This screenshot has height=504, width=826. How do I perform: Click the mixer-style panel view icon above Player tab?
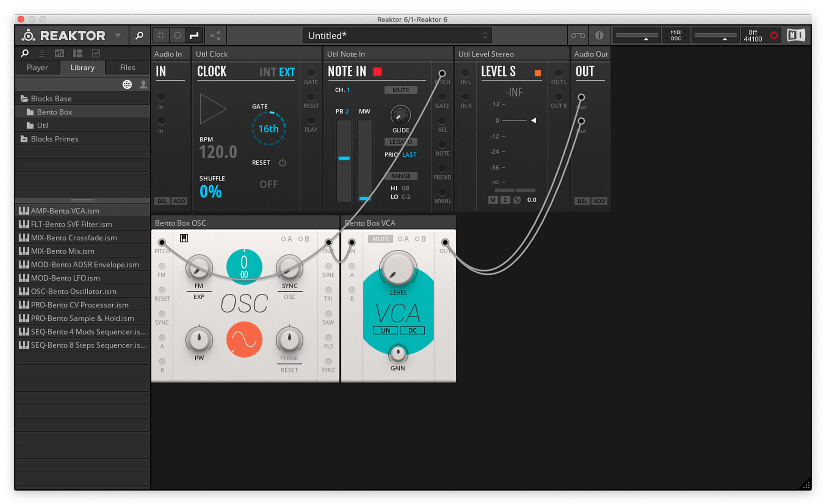pyautogui.click(x=59, y=53)
